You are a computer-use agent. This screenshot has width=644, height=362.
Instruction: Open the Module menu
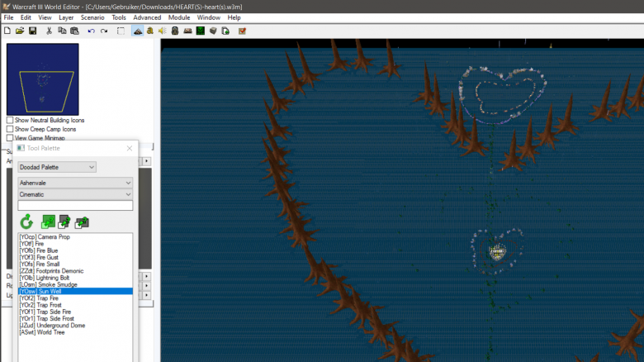tap(179, 17)
